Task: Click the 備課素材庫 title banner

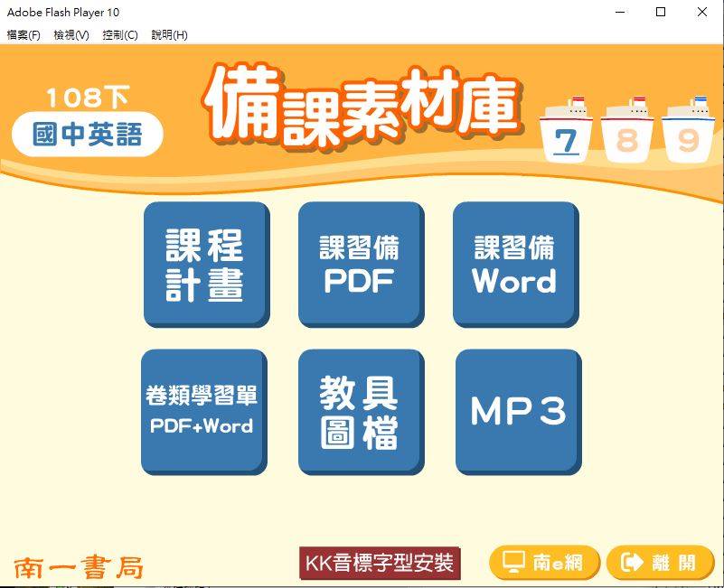Action: pyautogui.click(x=363, y=107)
